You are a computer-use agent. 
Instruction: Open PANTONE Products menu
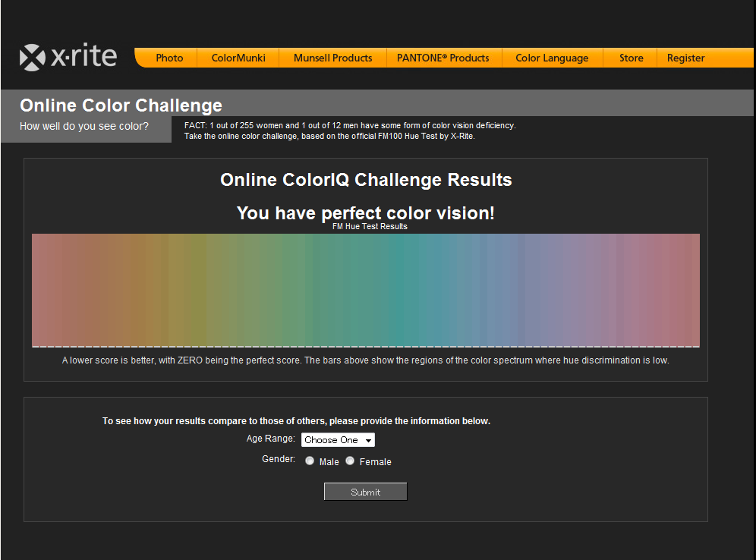click(443, 58)
